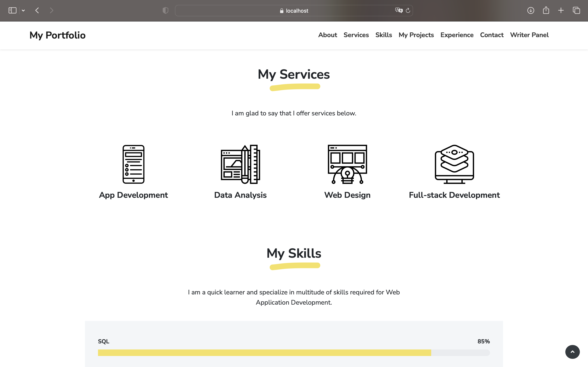Click the Data Analysis icon
Image resolution: width=588 pixels, height=367 pixels.
(x=240, y=164)
